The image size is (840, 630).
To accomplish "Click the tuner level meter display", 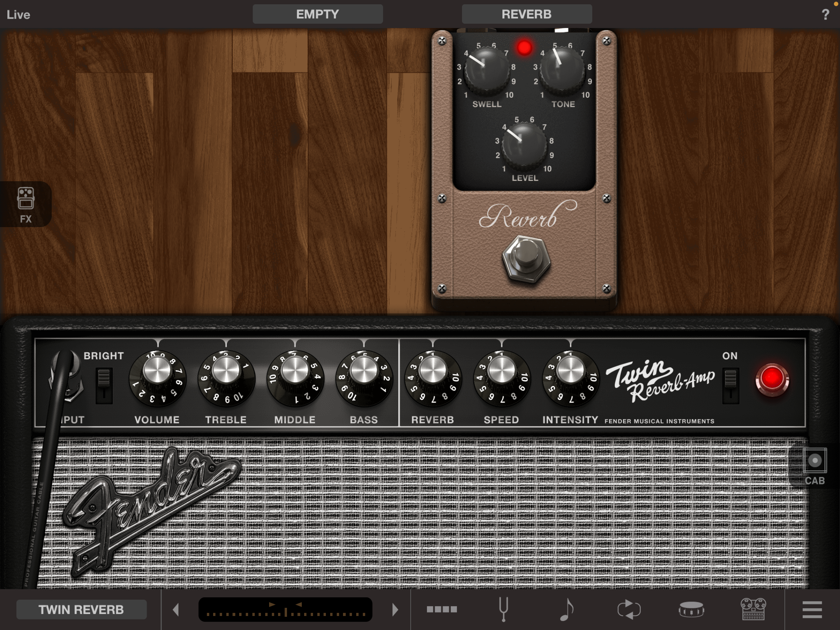I will (285, 609).
